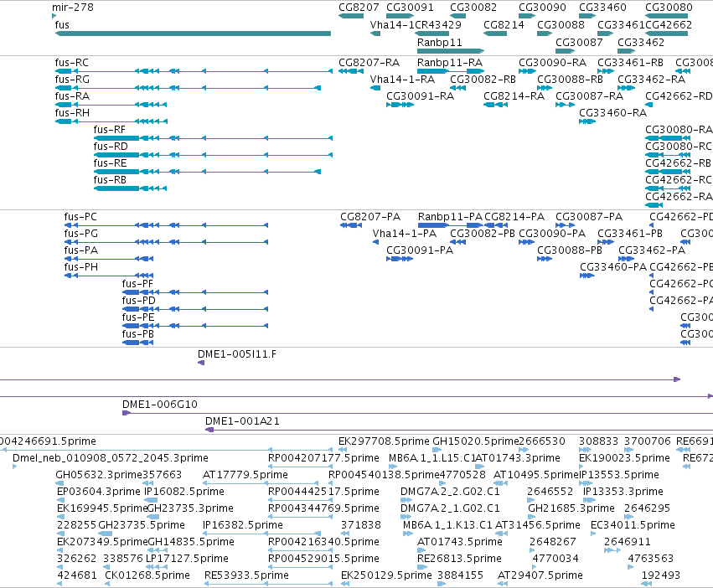This screenshot has width=713, height=588.
Task: Click the AT29407.5prime EST label
Action: pos(540,575)
